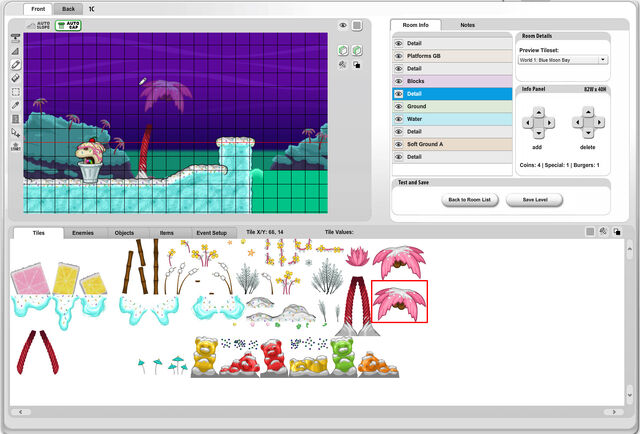Switch to the Front tab
Screen dimensions: 640x434
pyautogui.click(x=38, y=9)
